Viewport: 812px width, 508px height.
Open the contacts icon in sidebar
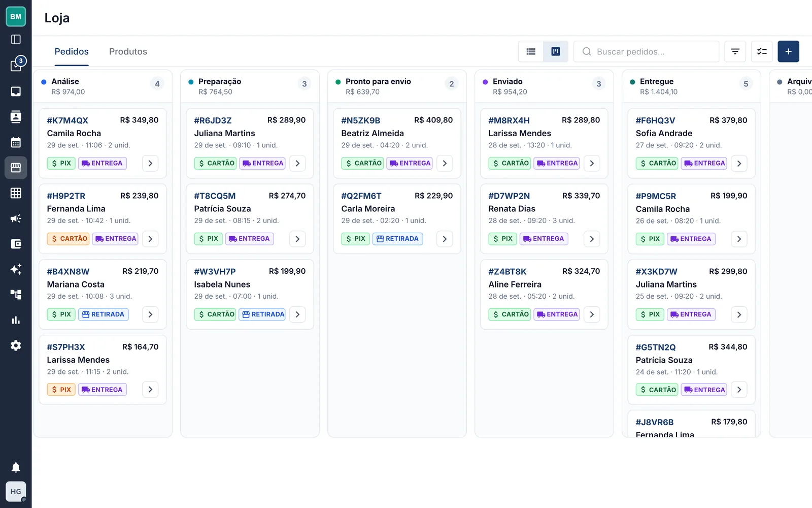tap(16, 117)
